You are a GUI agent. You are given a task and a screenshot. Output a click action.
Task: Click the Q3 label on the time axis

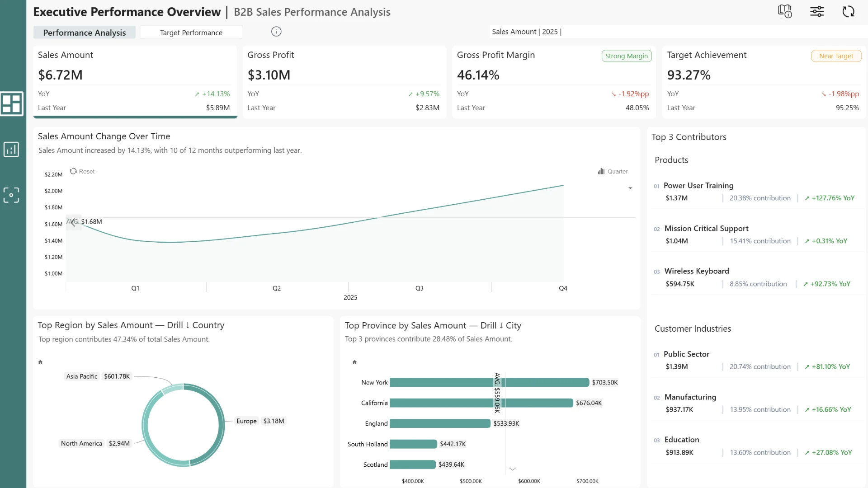point(420,288)
